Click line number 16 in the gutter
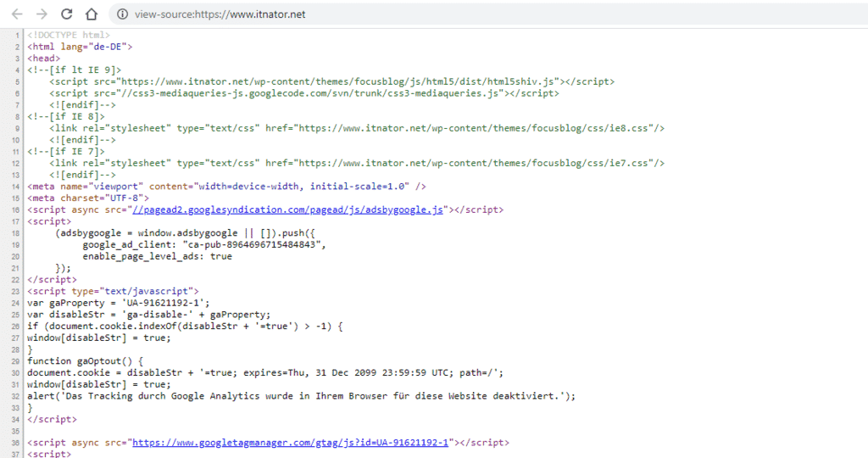 pos(16,209)
